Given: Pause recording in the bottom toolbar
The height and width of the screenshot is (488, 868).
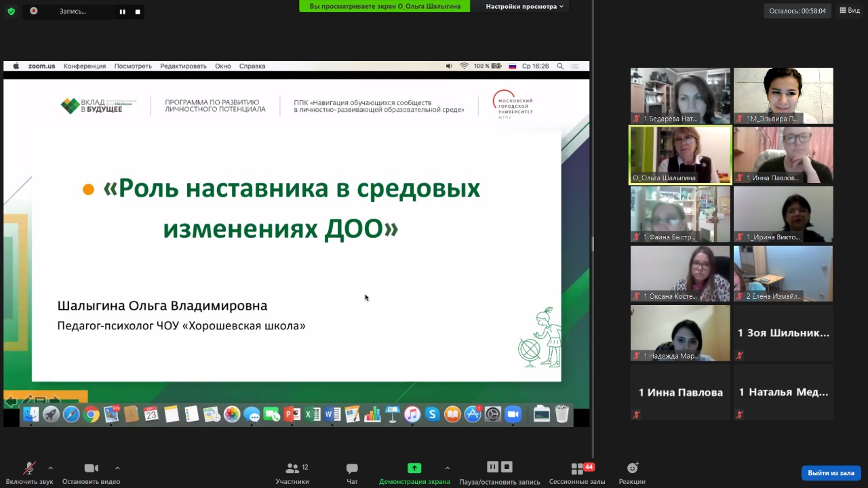Looking at the screenshot, I should point(492,467).
